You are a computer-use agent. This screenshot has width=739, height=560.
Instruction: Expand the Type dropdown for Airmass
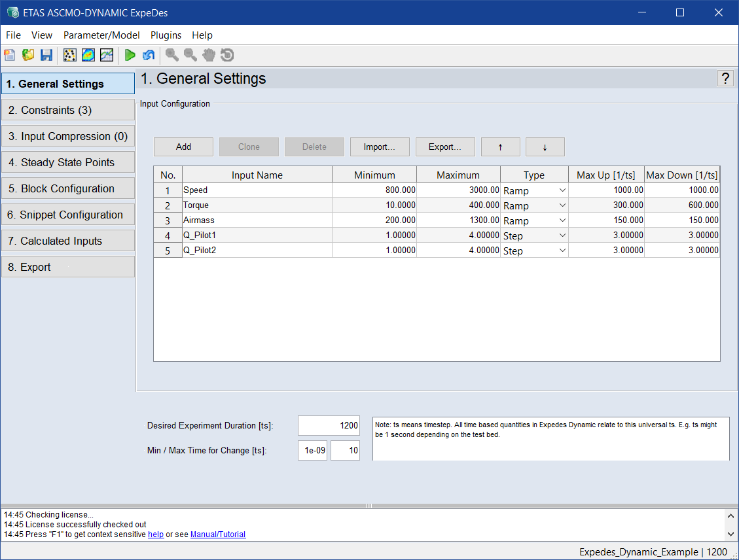tap(562, 220)
